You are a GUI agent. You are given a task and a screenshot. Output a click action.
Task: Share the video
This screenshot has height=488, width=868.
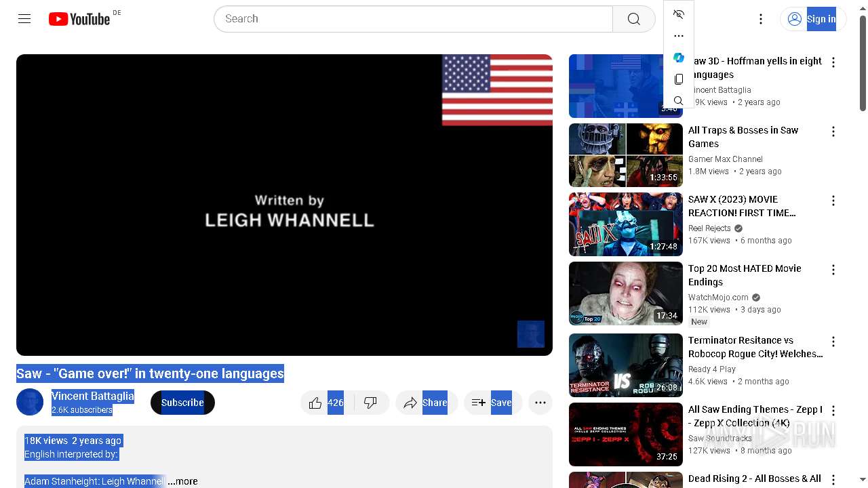[x=427, y=403]
